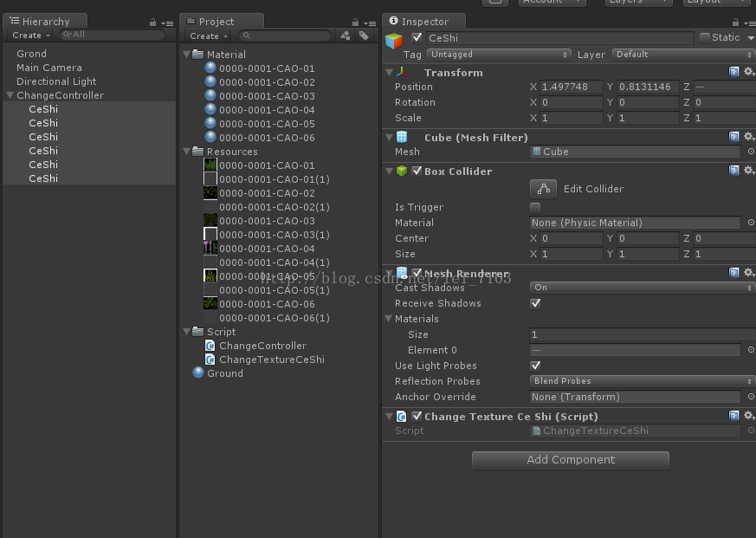Switch to the Inspector tab
The width and height of the screenshot is (756, 538).
pos(424,22)
